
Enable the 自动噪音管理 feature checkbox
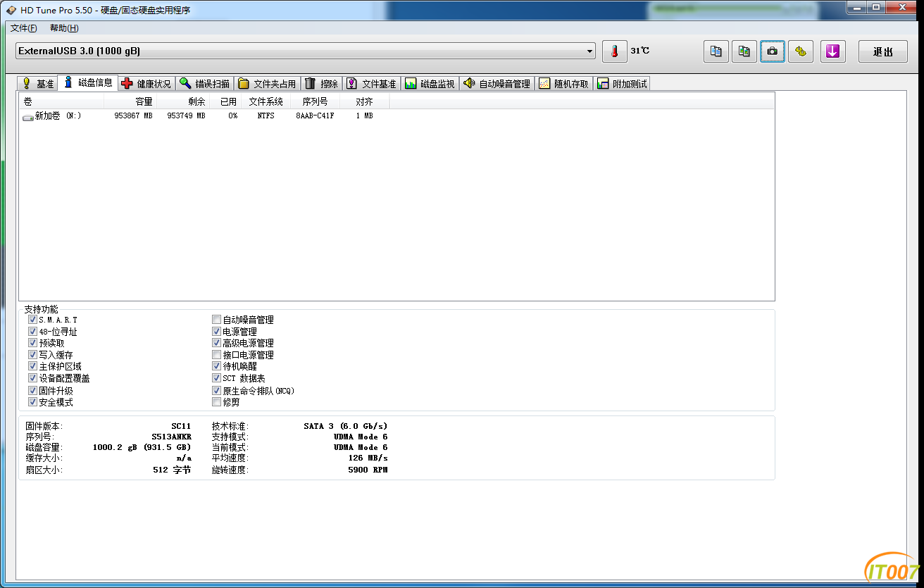pos(216,320)
